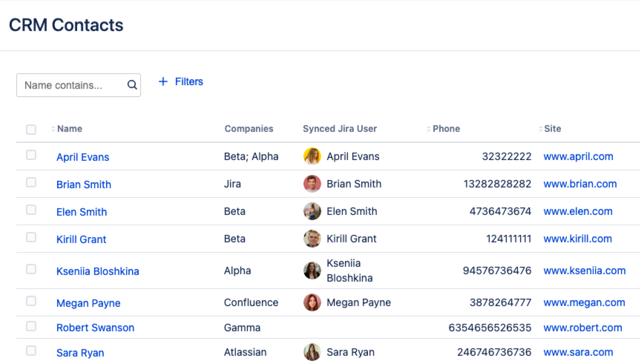Click April Evans' avatar picture
The height and width of the screenshot is (364, 640).
[x=312, y=156]
